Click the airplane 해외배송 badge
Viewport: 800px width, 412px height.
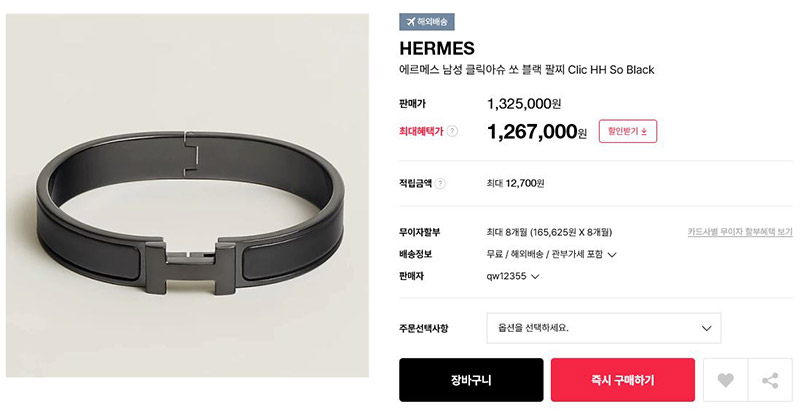427,22
